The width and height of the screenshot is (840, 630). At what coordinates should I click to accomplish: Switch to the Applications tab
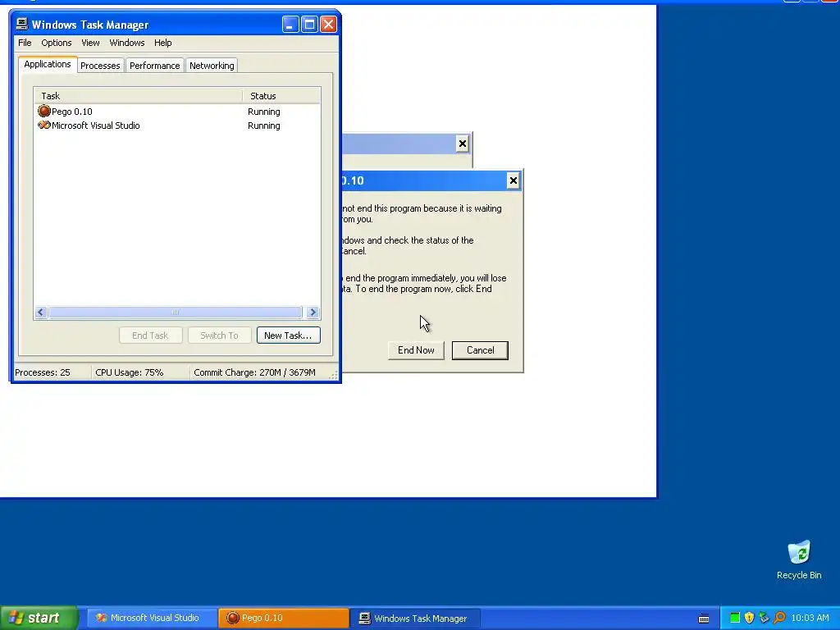coord(47,64)
